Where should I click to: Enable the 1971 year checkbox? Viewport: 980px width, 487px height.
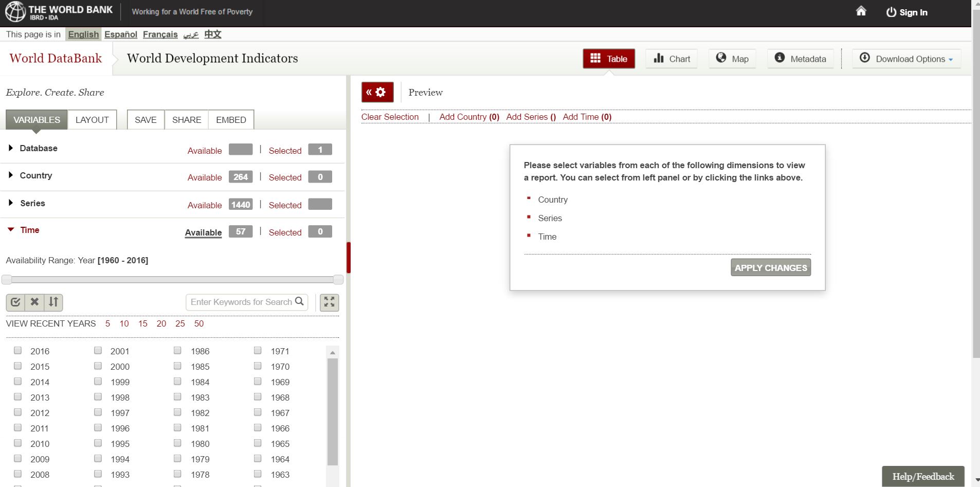258,350
